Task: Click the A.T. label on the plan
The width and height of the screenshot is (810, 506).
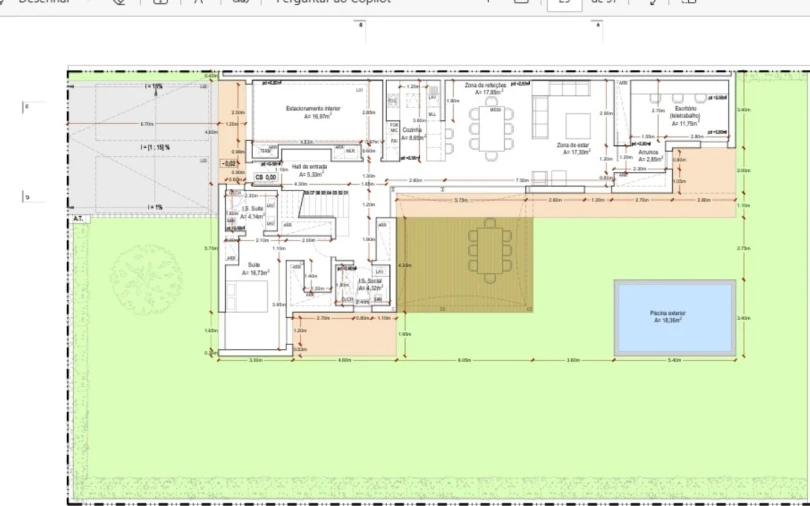Action: 78,216
